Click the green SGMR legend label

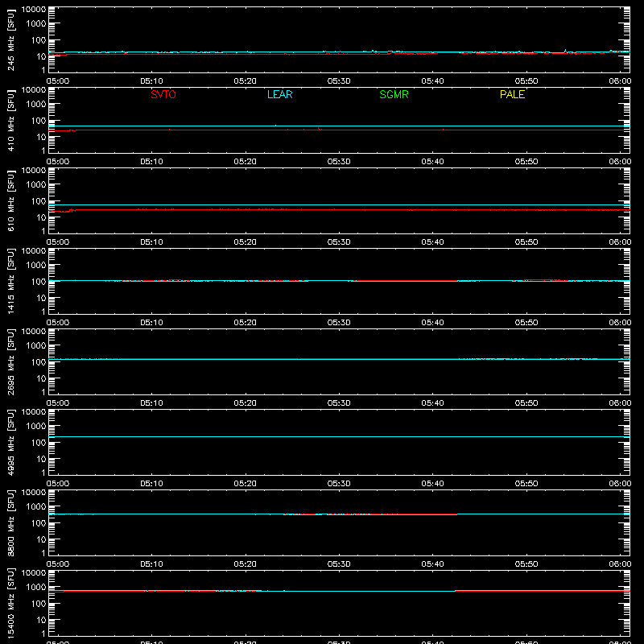tap(394, 94)
